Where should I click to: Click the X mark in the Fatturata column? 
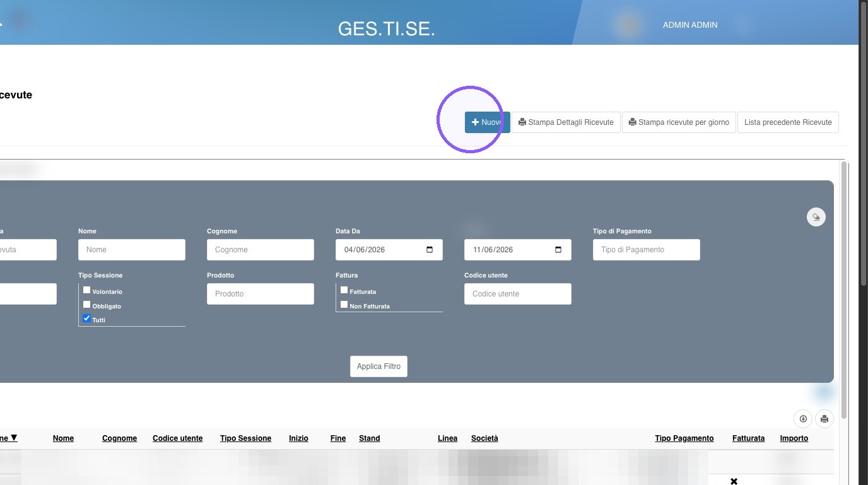(734, 481)
